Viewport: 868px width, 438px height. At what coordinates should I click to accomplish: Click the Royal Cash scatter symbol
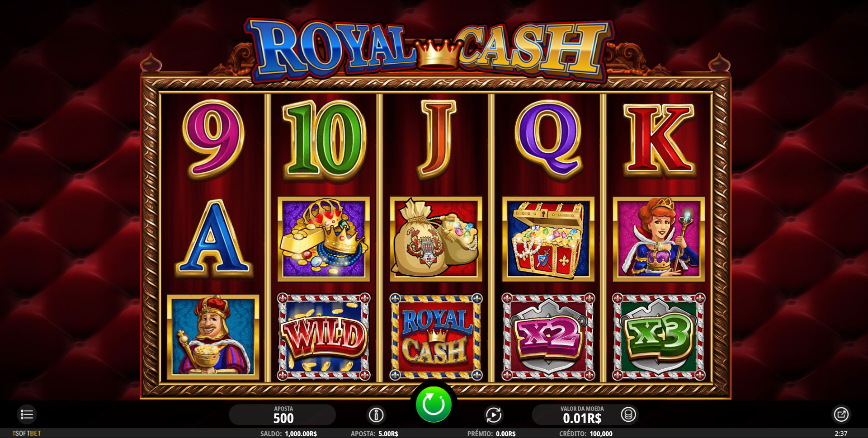(436, 336)
